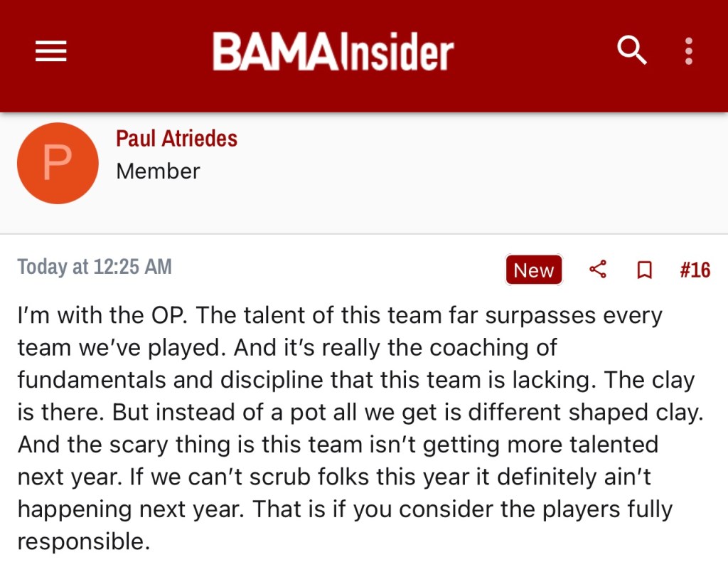This screenshot has width=728, height=567.
Task: Click the search magnifier icon
Action: [x=631, y=51]
